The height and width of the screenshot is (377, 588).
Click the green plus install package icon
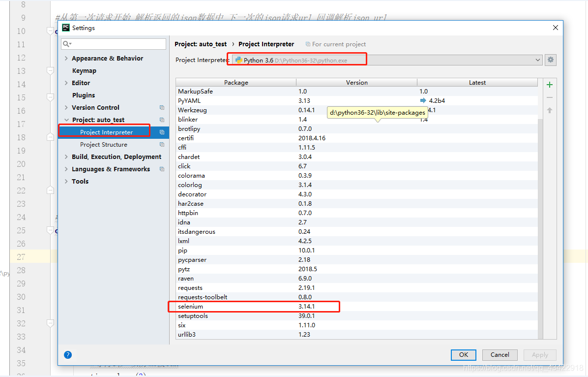549,85
